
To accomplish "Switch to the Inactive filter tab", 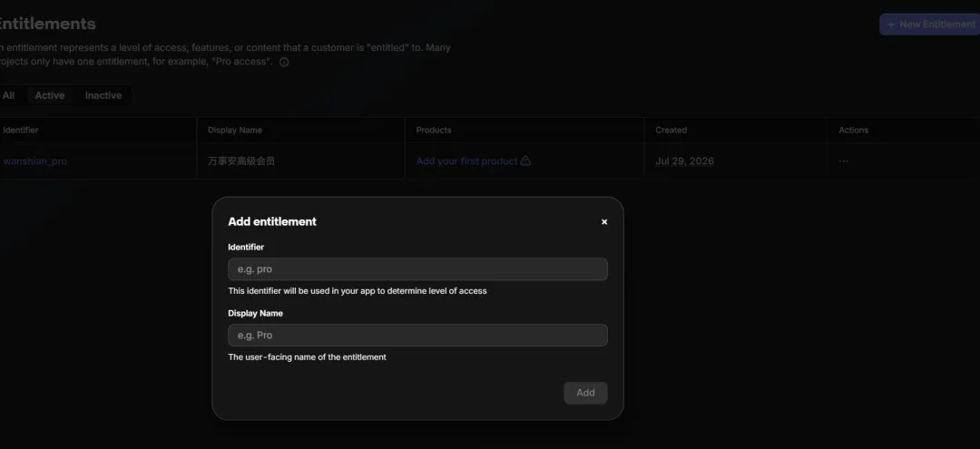I will pos(103,95).
